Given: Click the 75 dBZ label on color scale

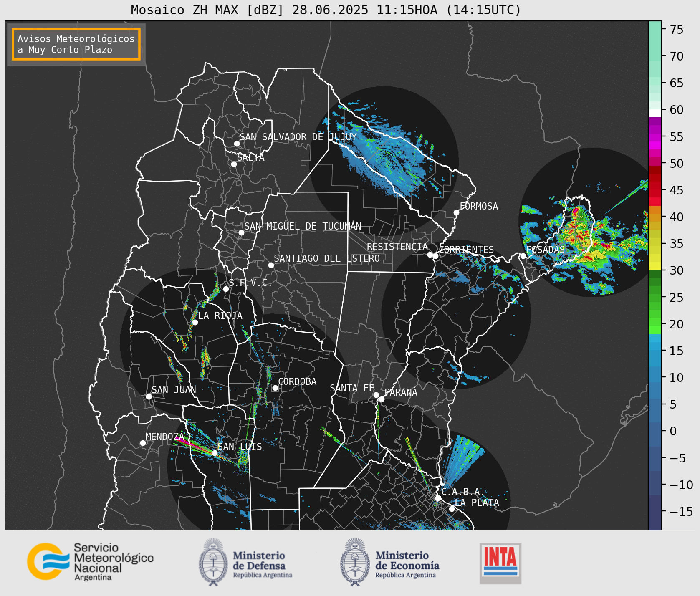Looking at the screenshot, I should tap(677, 30).
